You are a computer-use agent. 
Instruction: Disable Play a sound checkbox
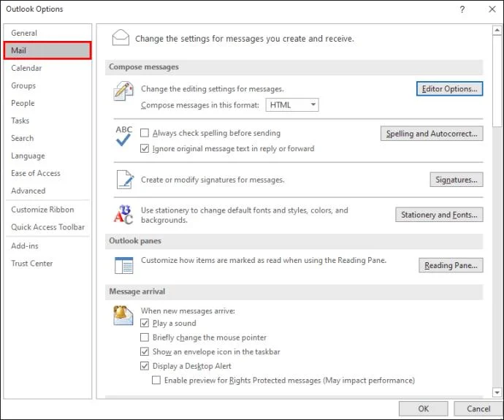(145, 323)
